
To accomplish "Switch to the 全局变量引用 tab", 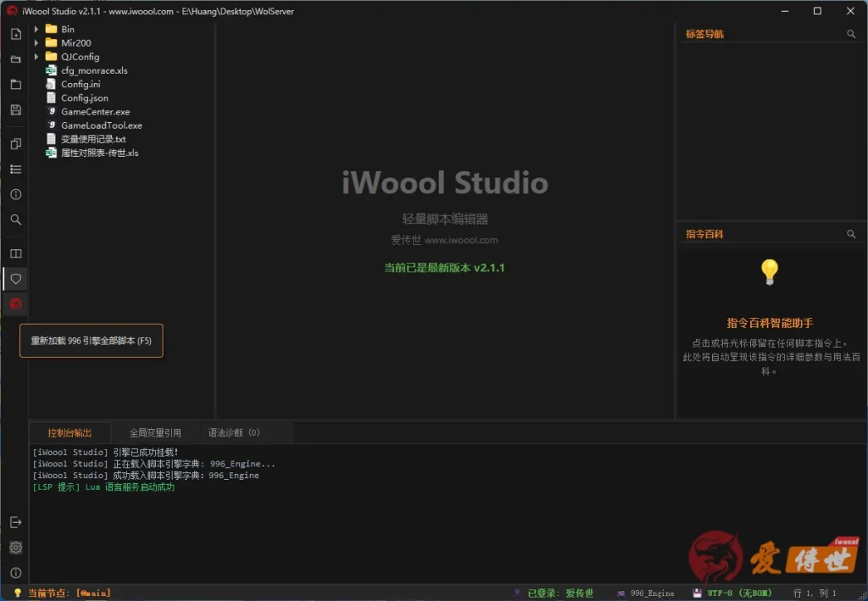I will [155, 433].
